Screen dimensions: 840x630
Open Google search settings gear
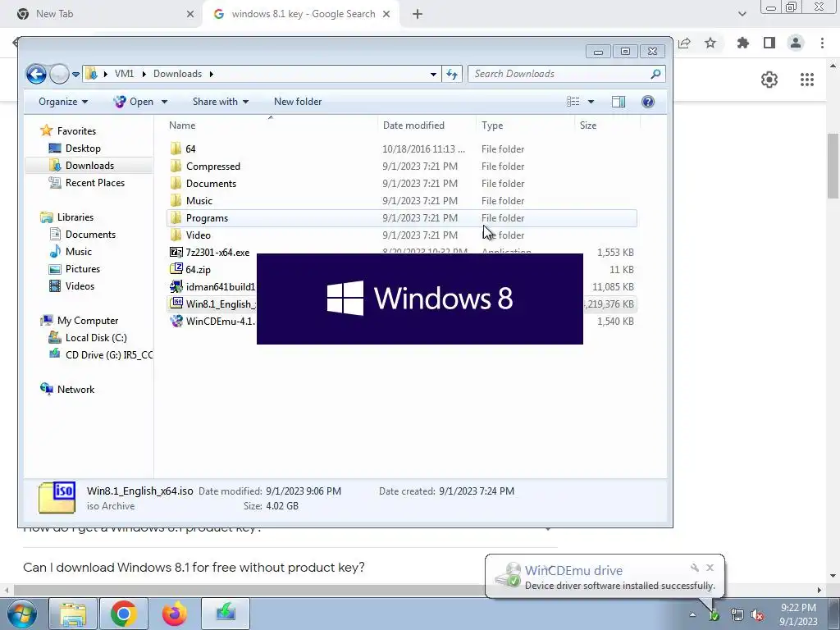tap(769, 80)
